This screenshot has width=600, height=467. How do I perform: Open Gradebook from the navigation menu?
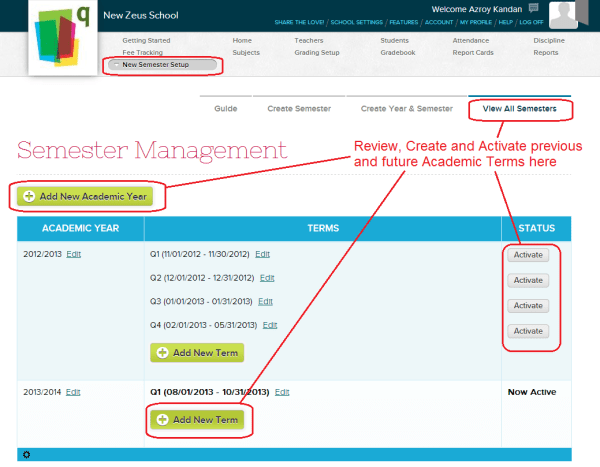coord(398,52)
